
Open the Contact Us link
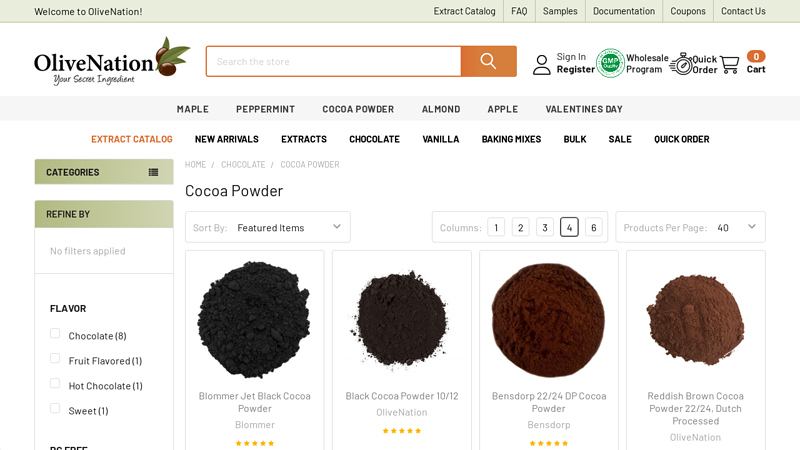[x=743, y=11]
